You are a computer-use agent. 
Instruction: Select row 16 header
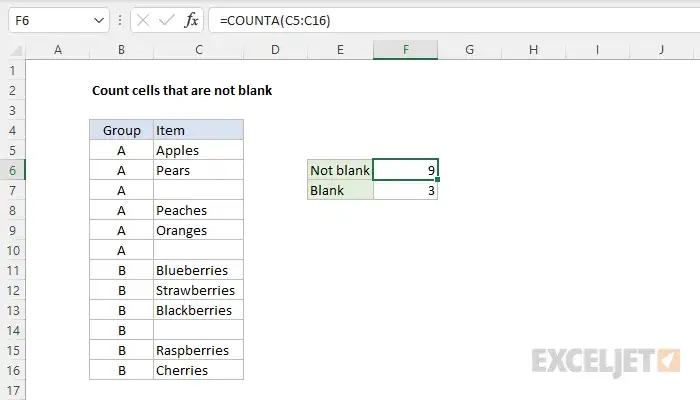[x=12, y=370]
